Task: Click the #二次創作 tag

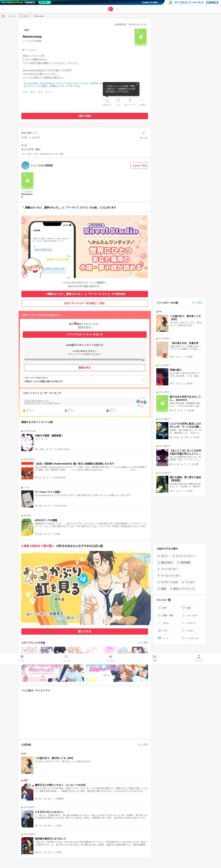Action: tap(42, 86)
